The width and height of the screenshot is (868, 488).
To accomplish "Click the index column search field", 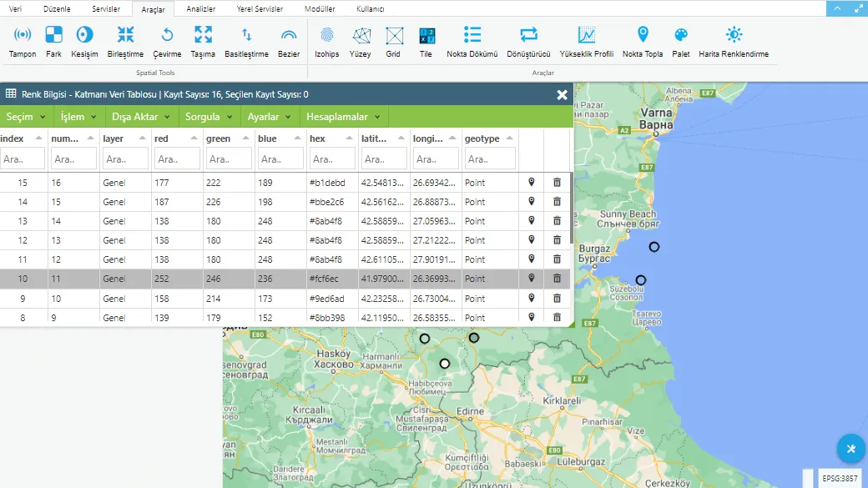I will pyautogui.click(x=23, y=158).
